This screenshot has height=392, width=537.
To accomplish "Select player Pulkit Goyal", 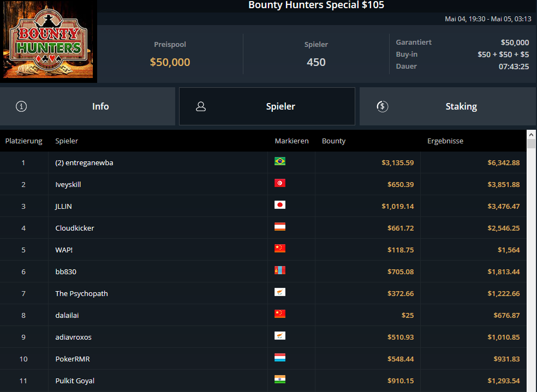I will (x=75, y=381).
